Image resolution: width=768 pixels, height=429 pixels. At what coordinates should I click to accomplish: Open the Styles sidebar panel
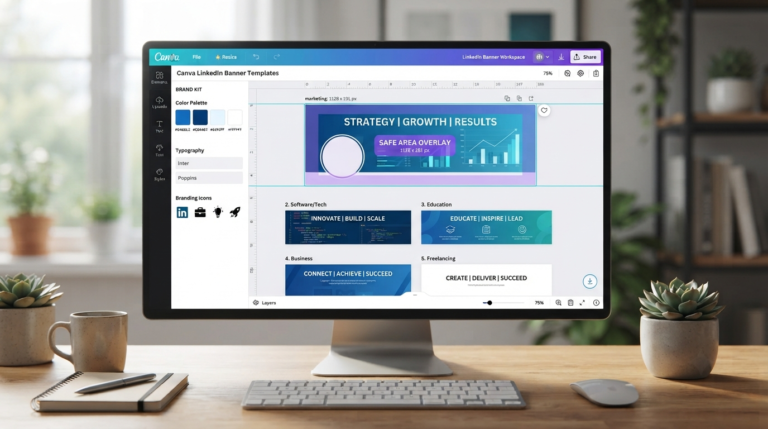[x=159, y=174]
